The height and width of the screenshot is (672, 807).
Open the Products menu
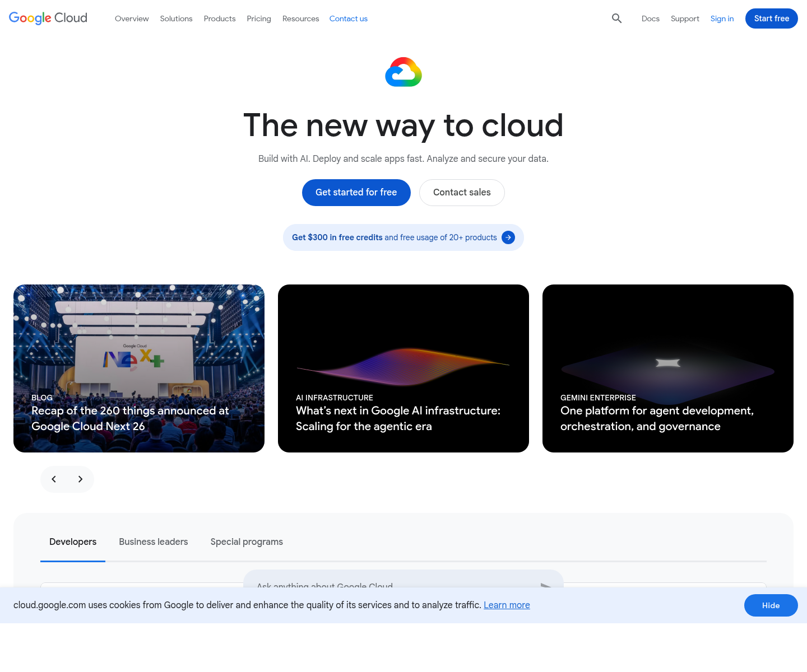[220, 18]
